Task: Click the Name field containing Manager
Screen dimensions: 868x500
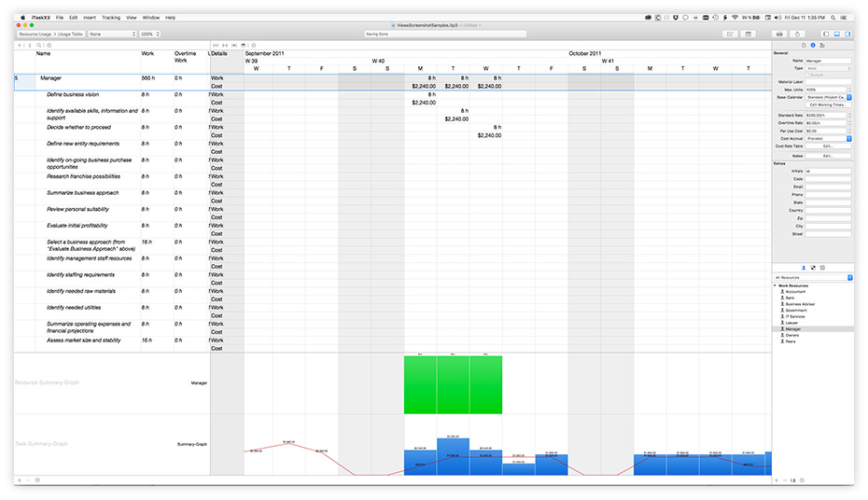Action: [x=828, y=61]
